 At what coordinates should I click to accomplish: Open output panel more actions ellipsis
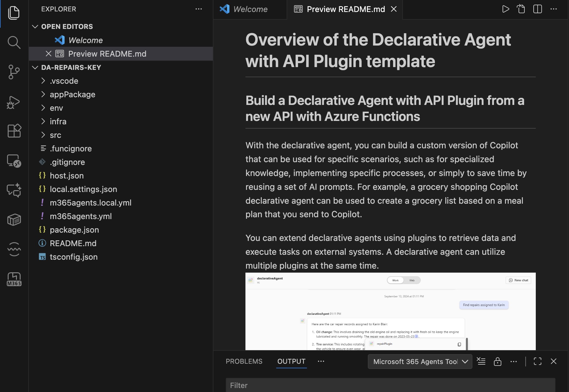pyautogui.click(x=514, y=361)
